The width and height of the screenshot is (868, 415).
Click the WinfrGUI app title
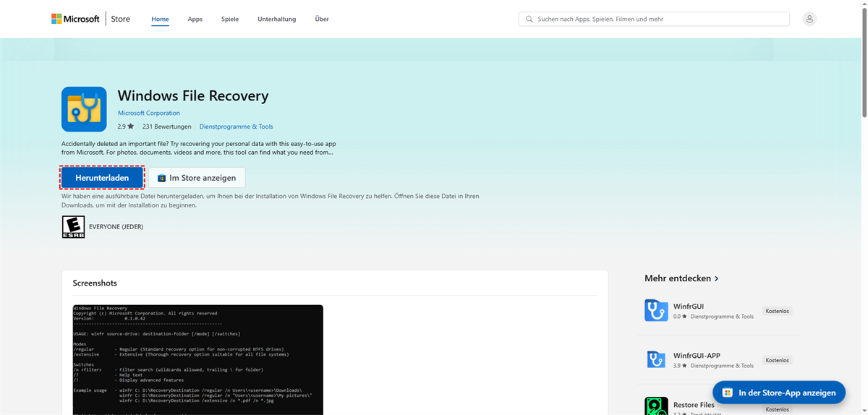point(687,306)
